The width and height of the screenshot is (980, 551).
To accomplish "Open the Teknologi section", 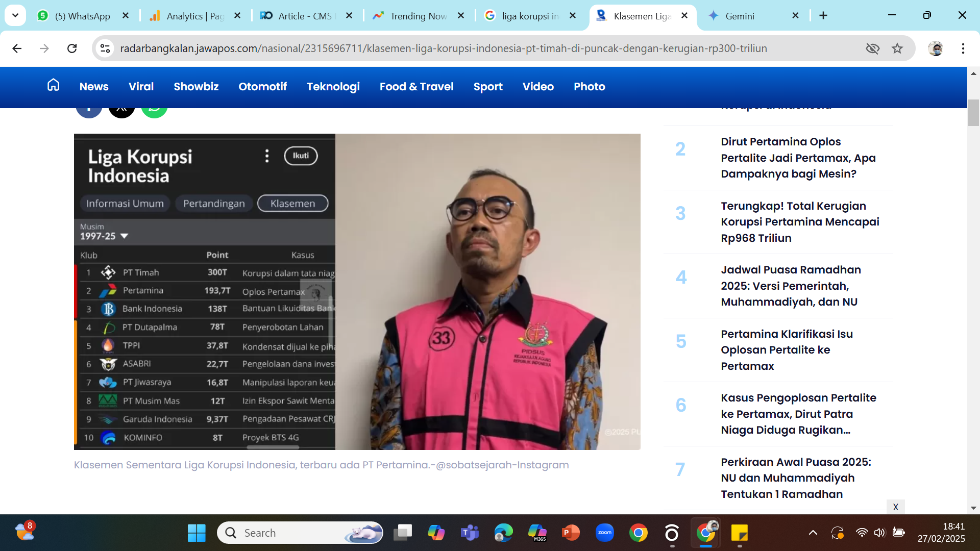I will coord(333,87).
